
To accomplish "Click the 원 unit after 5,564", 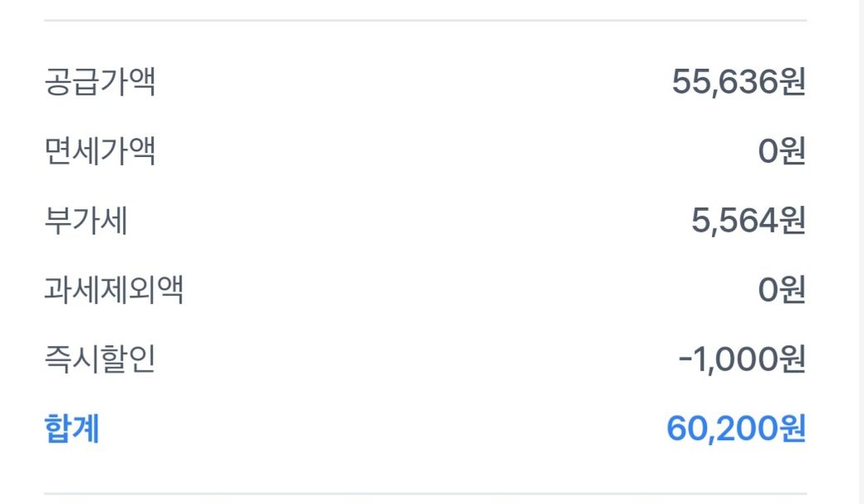I will click(x=793, y=222).
